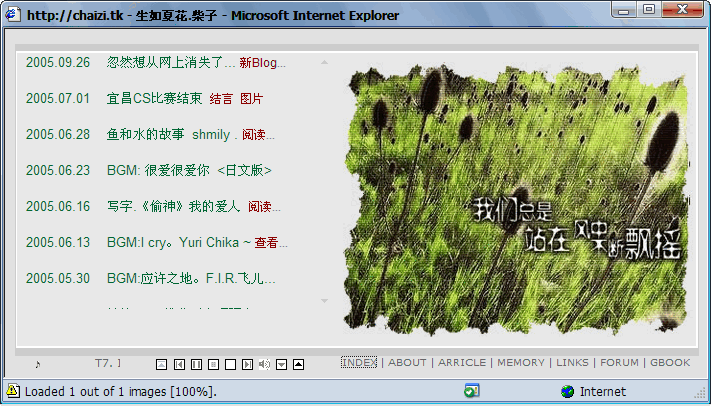Click the IE page icon in title bar

pos(13,15)
